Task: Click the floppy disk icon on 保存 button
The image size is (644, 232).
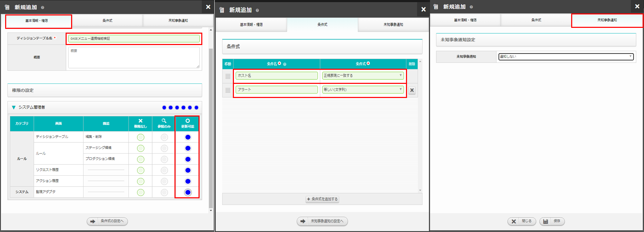Action: coord(545,221)
